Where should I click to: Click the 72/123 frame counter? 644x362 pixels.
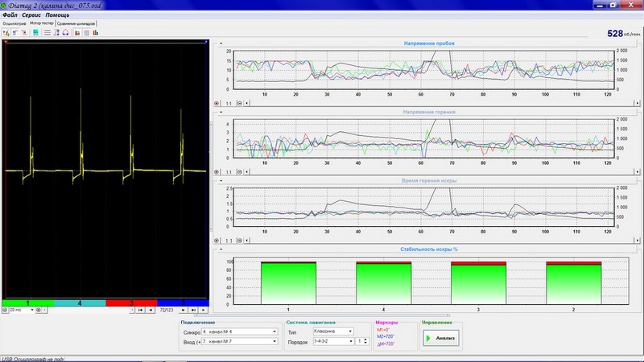pyautogui.click(x=167, y=311)
